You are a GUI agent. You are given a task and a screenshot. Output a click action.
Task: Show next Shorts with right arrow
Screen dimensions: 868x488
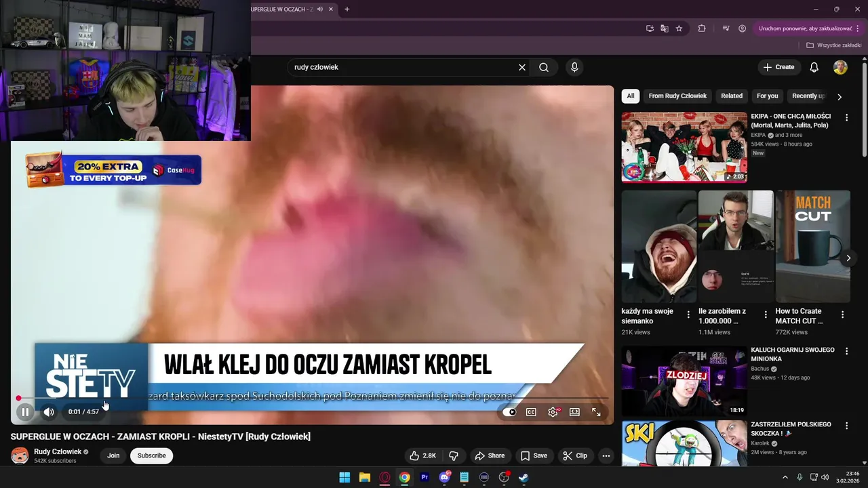pos(848,258)
